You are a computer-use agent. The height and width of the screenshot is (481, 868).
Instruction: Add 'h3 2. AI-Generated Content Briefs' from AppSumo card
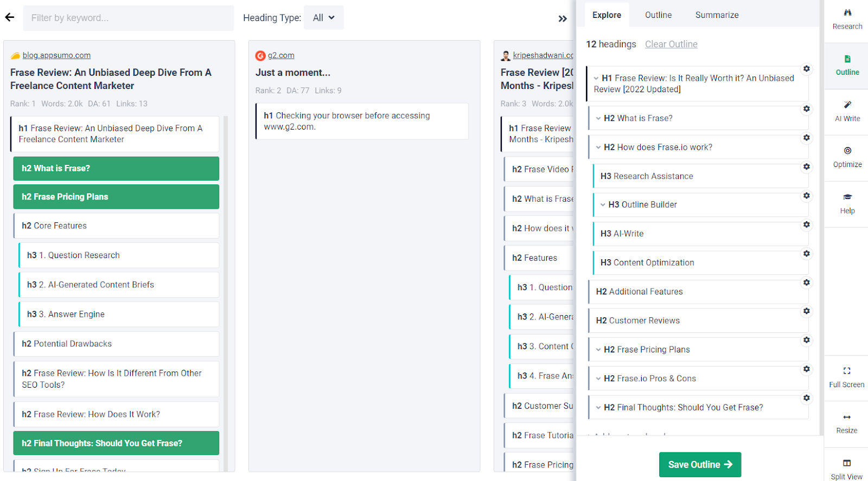point(119,285)
